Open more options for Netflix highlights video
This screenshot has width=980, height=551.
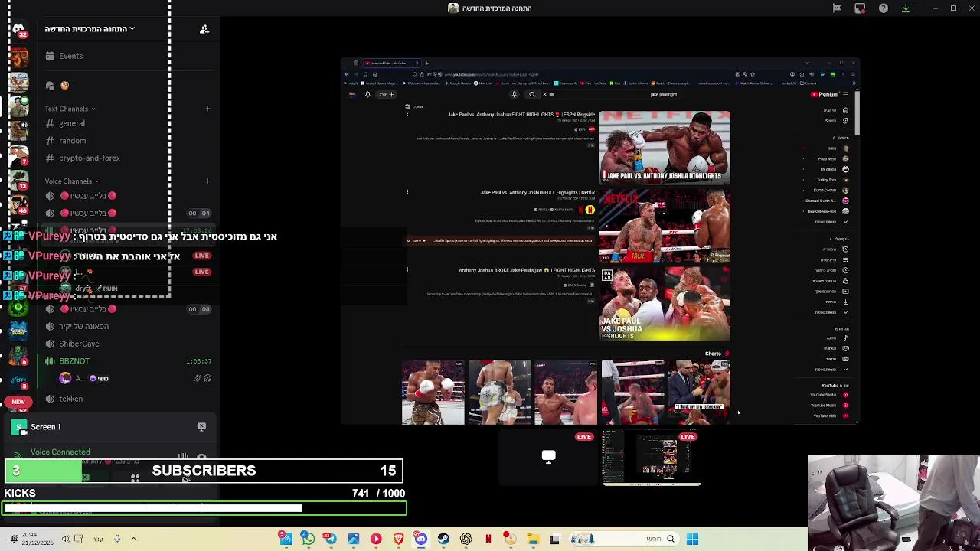point(407,192)
